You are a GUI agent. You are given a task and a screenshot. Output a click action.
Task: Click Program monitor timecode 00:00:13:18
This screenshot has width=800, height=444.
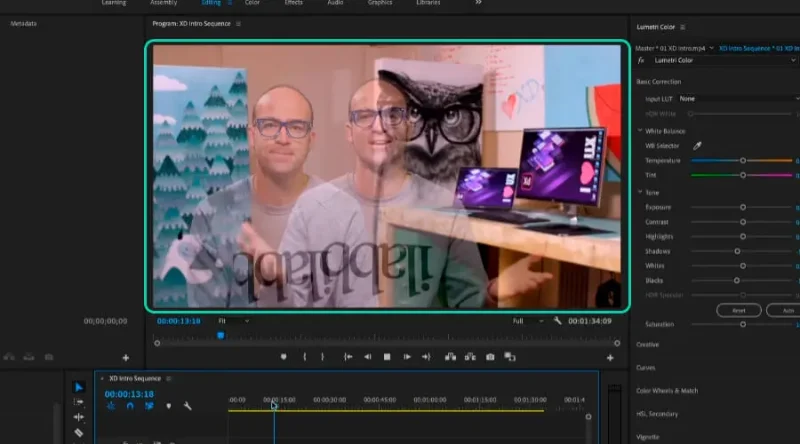tap(179, 321)
